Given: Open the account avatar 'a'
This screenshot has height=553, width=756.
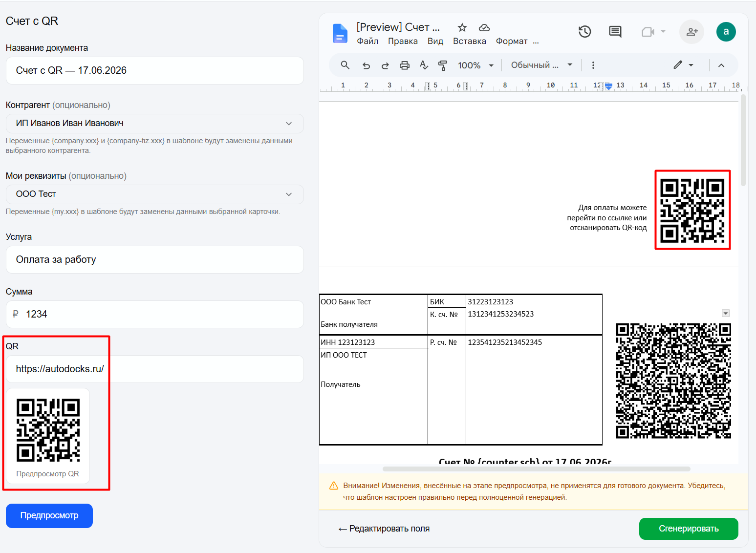Looking at the screenshot, I should 726,32.
